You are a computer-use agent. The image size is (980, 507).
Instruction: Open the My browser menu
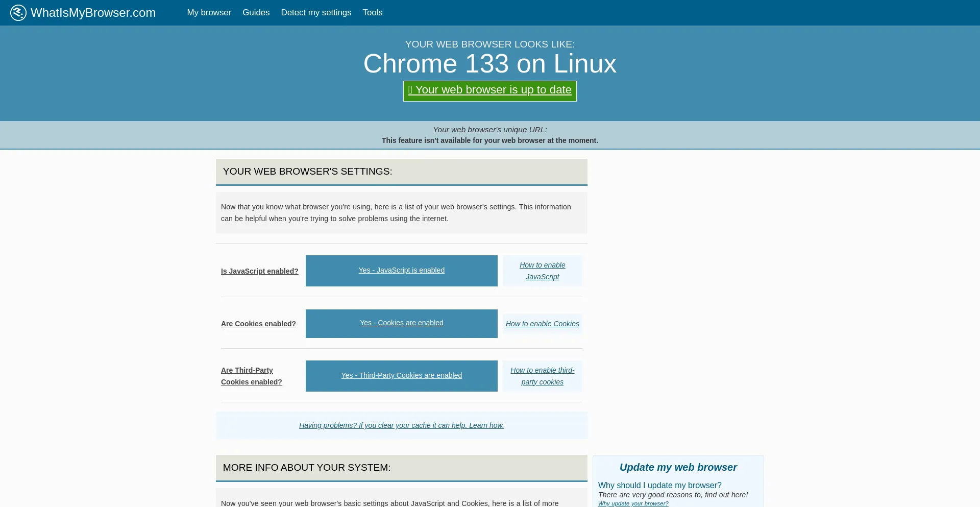pyautogui.click(x=209, y=13)
